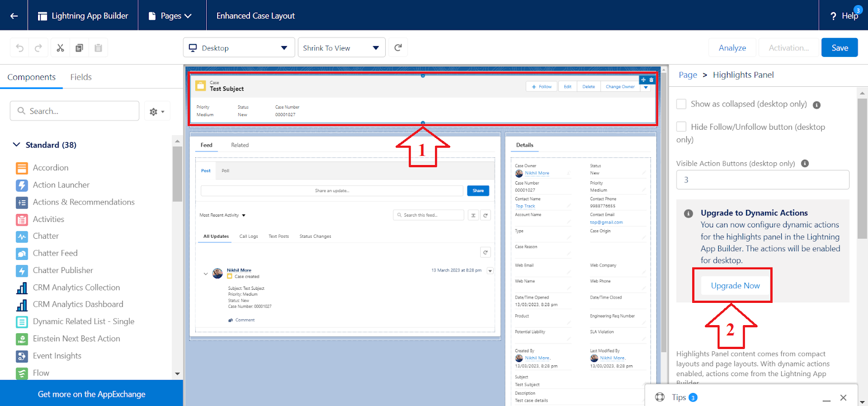Copy the selected component

79,48
